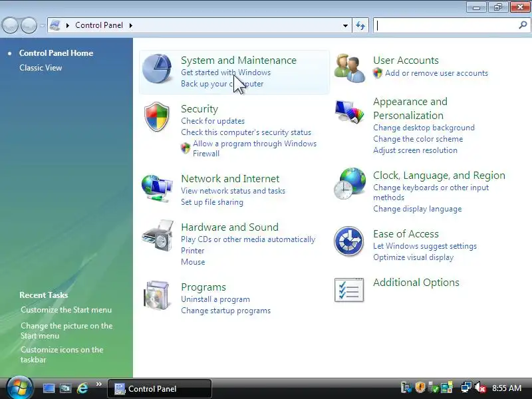This screenshot has width=532, height=399.
Task: Click Check for updates
Action: pos(213,121)
